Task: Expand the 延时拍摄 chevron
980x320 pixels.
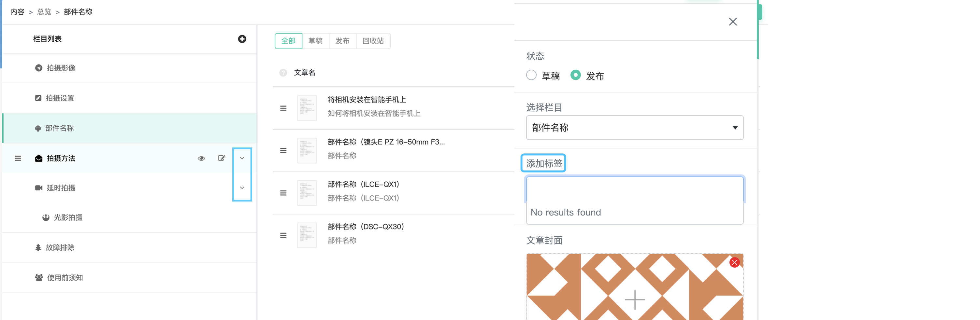Action: point(242,188)
